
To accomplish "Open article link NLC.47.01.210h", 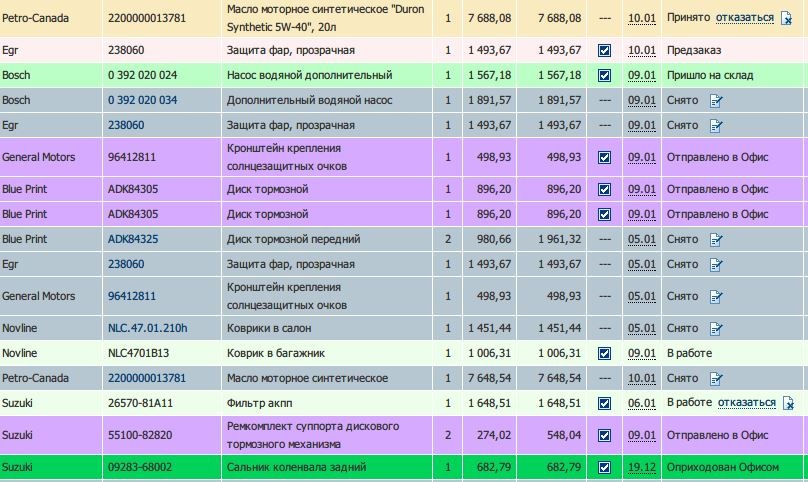I will (x=147, y=328).
